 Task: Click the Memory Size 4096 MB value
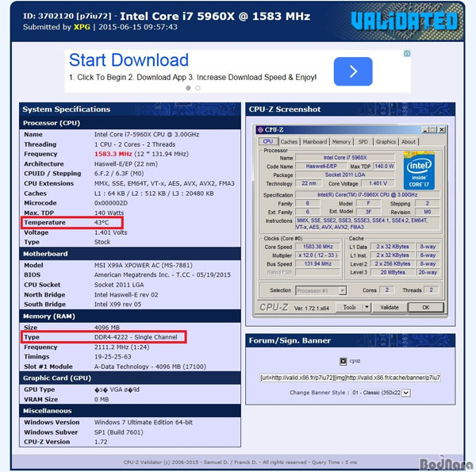(107, 328)
